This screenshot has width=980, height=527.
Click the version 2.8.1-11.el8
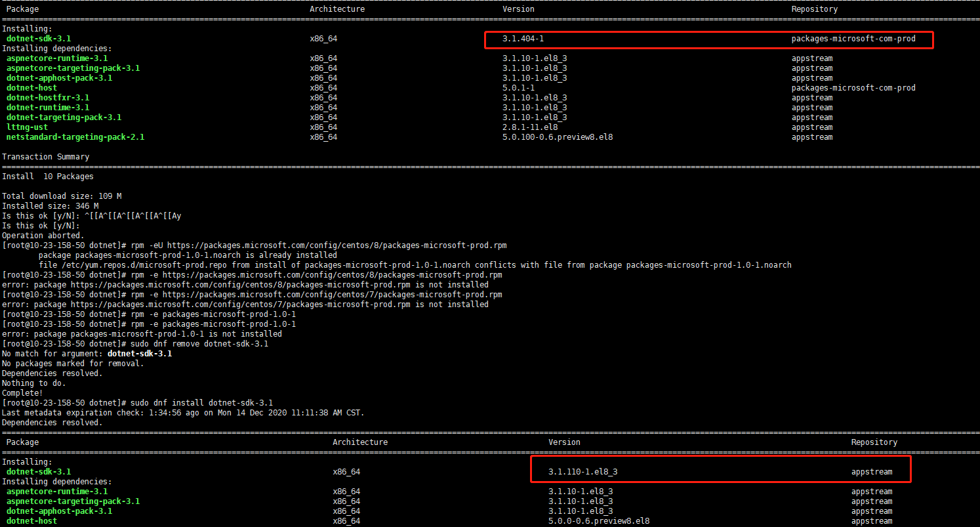pyautogui.click(x=530, y=127)
